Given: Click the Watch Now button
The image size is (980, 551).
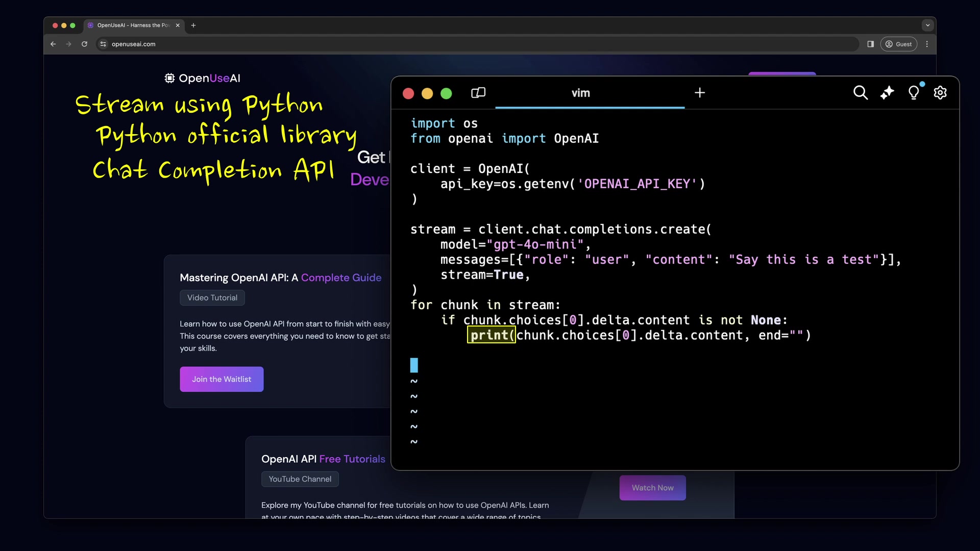Looking at the screenshot, I should tap(652, 488).
